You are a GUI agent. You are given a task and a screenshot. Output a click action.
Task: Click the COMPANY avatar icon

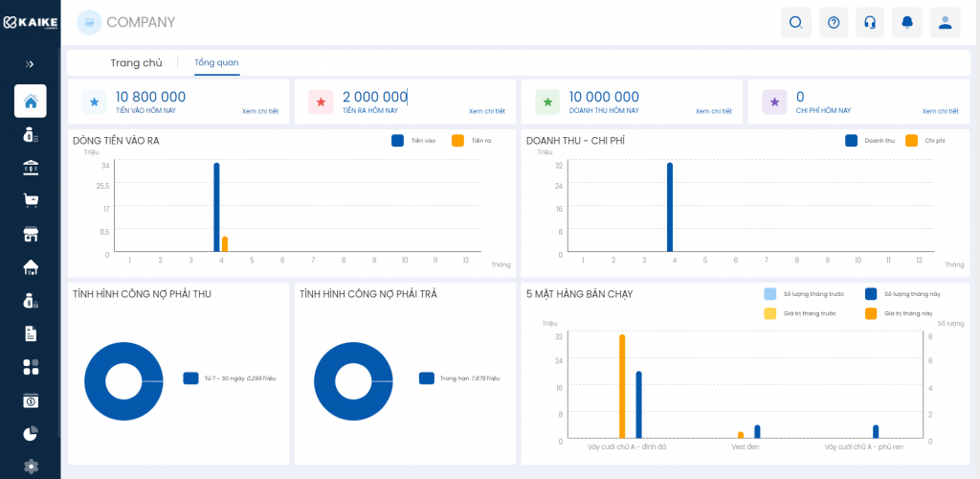coord(89,22)
